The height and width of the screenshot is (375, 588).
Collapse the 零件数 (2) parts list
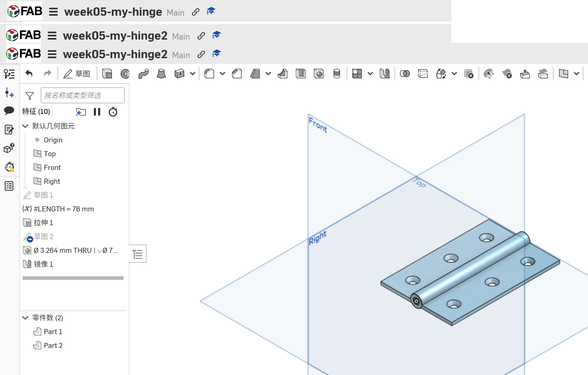(26, 318)
